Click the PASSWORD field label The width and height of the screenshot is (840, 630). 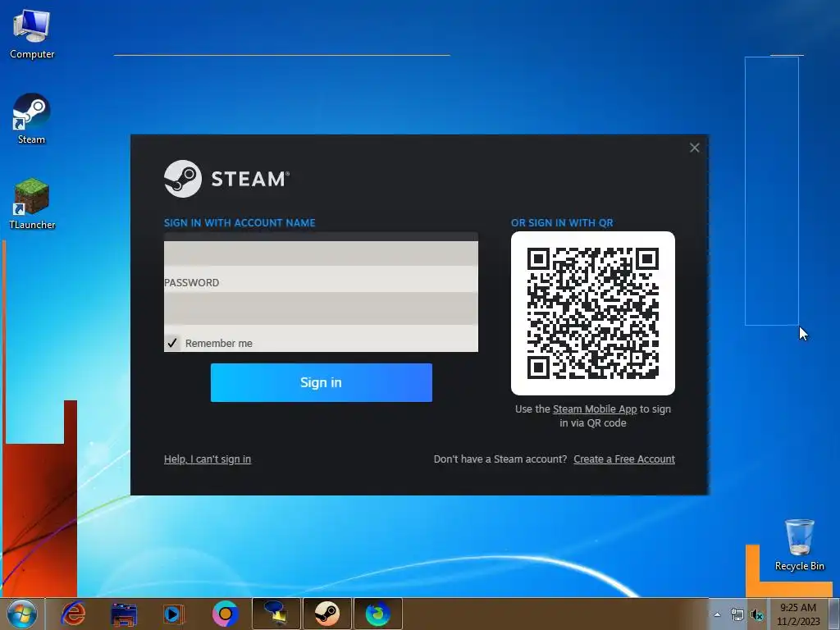pos(192,283)
